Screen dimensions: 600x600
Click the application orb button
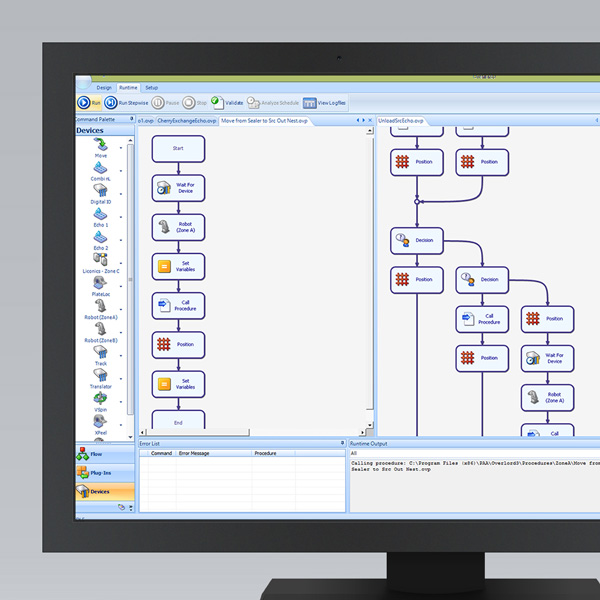[83, 82]
